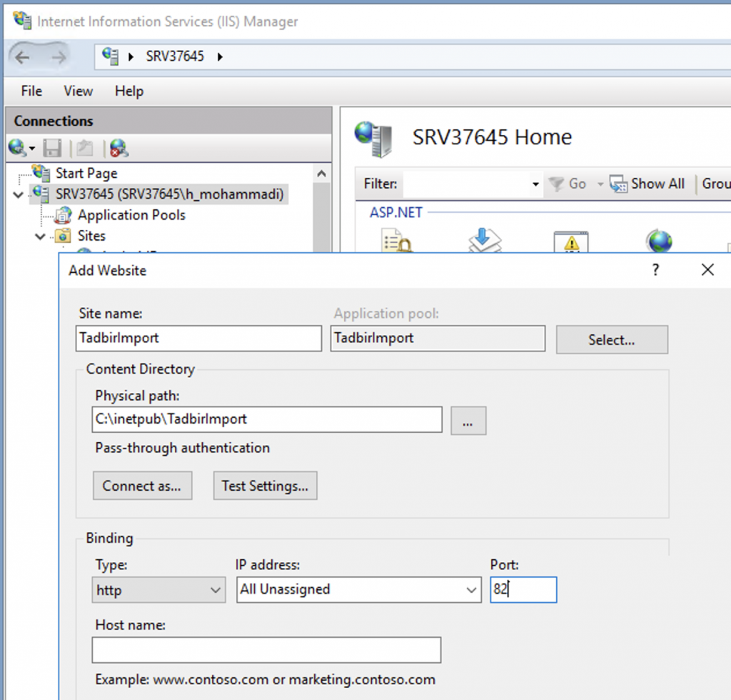This screenshot has height=700, width=731.
Task: Click the Forward navigation arrow
Action: (59, 57)
